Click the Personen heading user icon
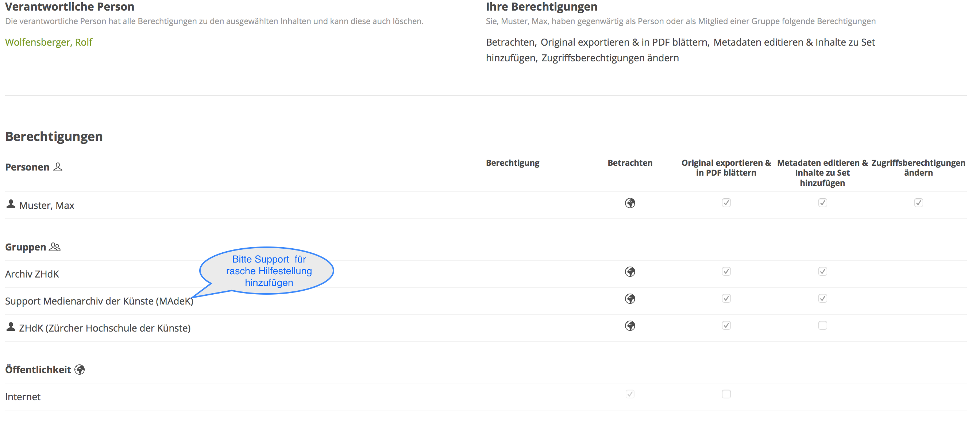The height and width of the screenshot is (436, 980). (x=58, y=167)
